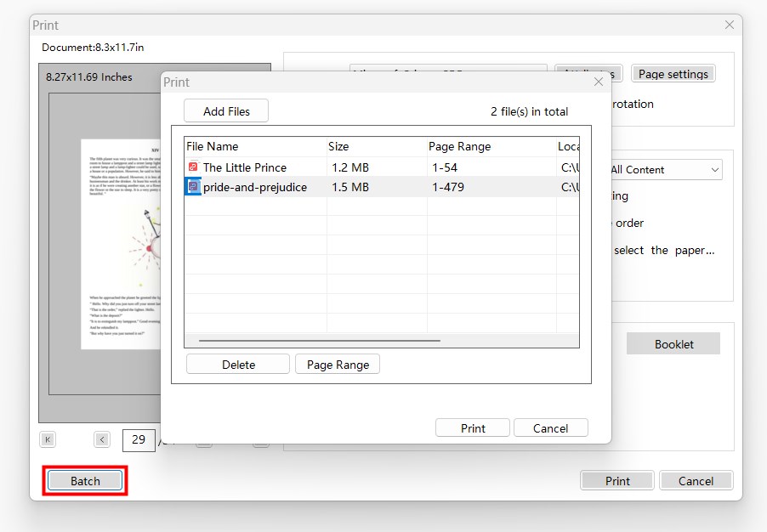Click the 1.5 MB size cell
Image resolution: width=767 pixels, height=532 pixels.
click(350, 187)
